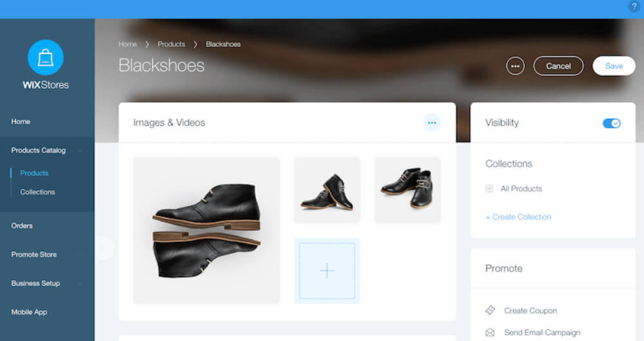Select Products in the sidebar submenu

(34, 173)
